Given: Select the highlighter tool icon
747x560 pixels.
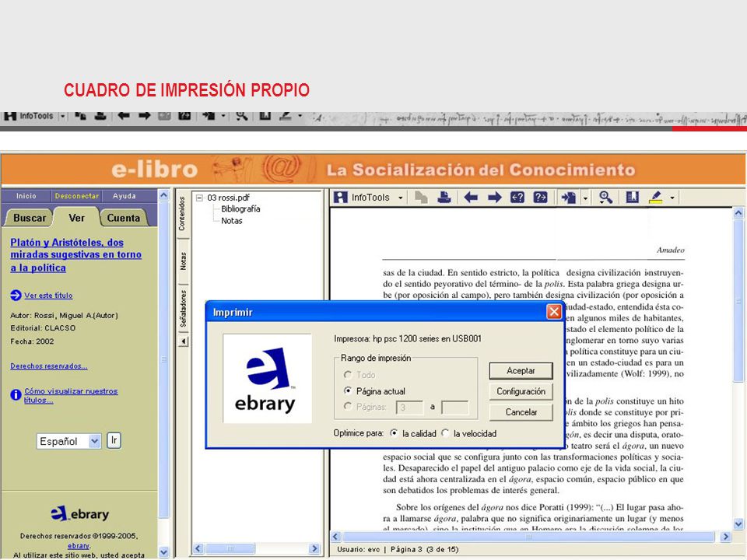Looking at the screenshot, I should (656, 197).
